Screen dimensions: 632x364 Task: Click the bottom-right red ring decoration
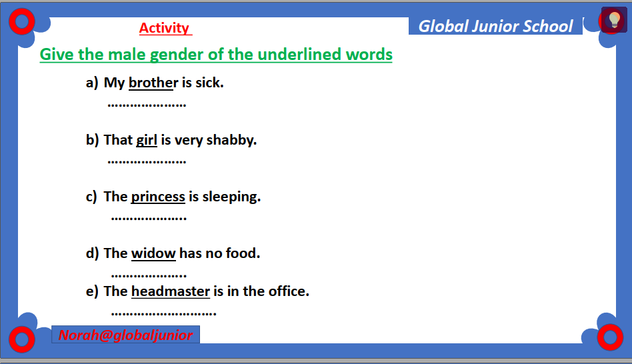pyautogui.click(x=609, y=337)
